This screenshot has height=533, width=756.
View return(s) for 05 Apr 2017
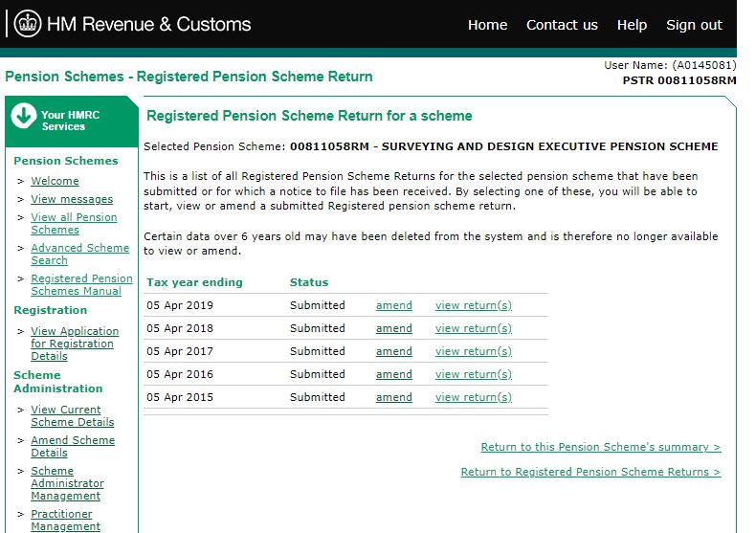coord(474,351)
